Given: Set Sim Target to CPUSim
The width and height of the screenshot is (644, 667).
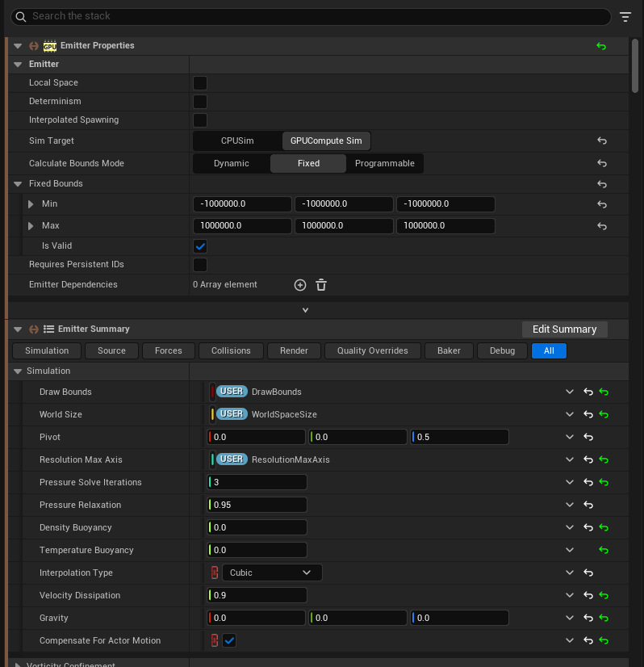Looking at the screenshot, I should pos(237,141).
